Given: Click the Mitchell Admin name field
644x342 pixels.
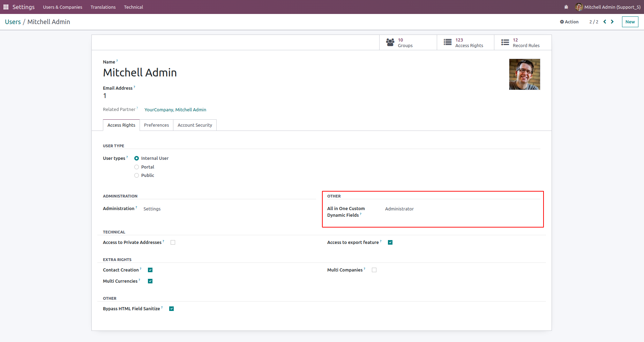Looking at the screenshot, I should (x=140, y=73).
